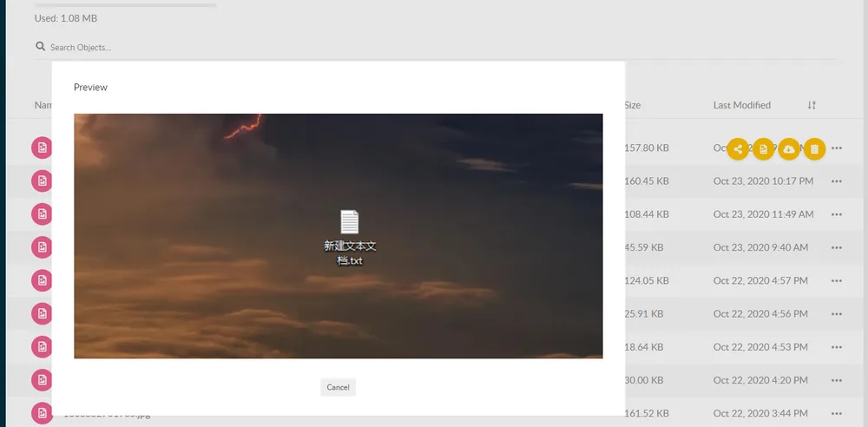Click the Last Modified column header
The height and width of the screenshot is (427, 868).
[x=742, y=105]
